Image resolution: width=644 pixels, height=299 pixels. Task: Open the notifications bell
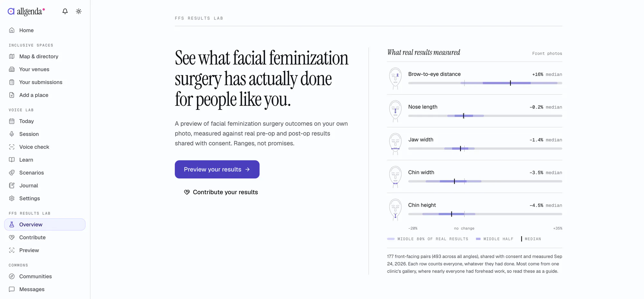pyautogui.click(x=65, y=11)
